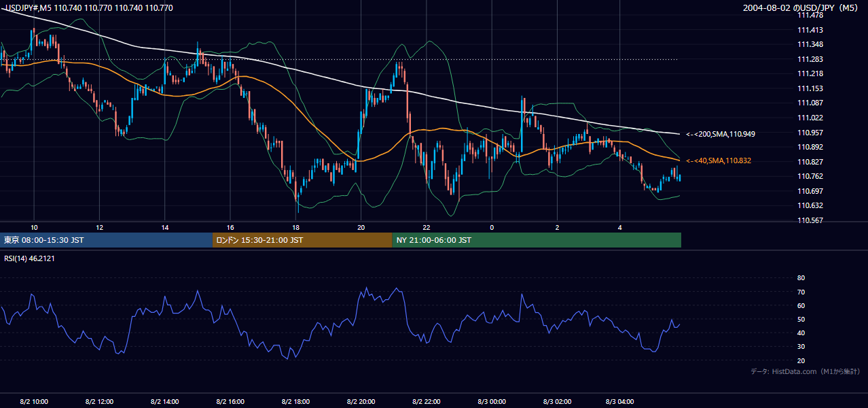Click price axis label 110.957
This screenshot has height=408, width=868.
click(811, 133)
